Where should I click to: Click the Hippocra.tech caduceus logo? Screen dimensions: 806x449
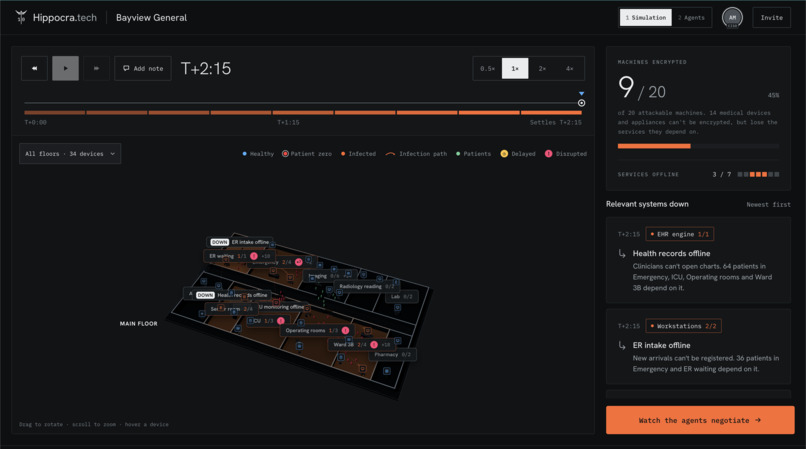(21, 17)
